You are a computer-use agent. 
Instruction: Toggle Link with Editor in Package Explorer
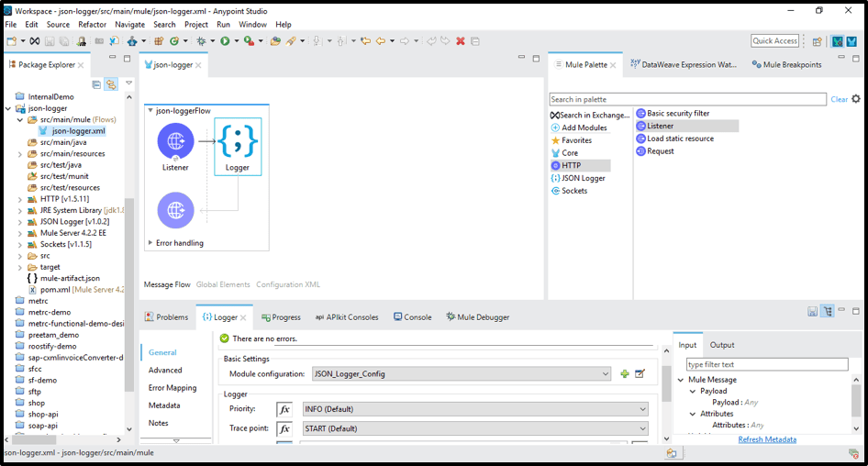[x=111, y=84]
